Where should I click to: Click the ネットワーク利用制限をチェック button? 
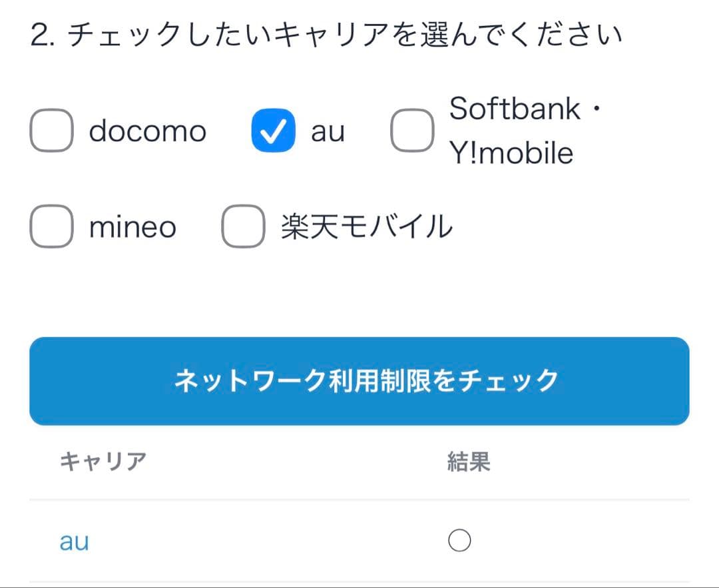359,380
